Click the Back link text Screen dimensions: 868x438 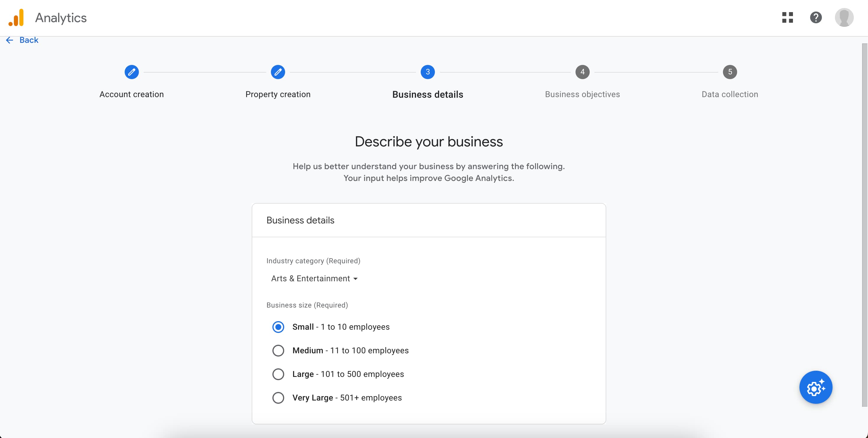tap(29, 40)
